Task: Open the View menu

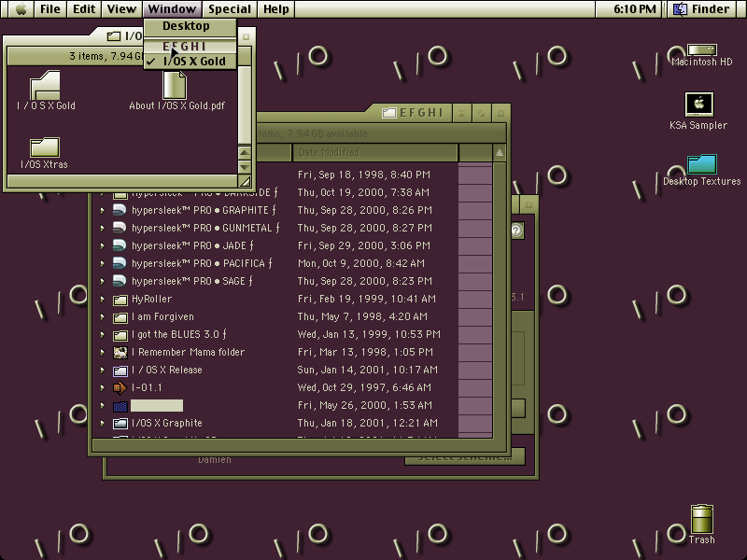Action: pos(121,9)
